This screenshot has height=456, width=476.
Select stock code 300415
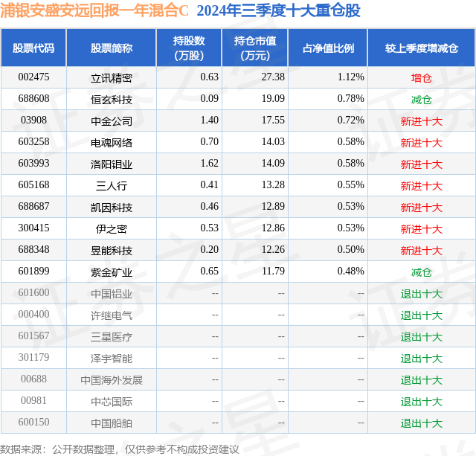click(33, 228)
